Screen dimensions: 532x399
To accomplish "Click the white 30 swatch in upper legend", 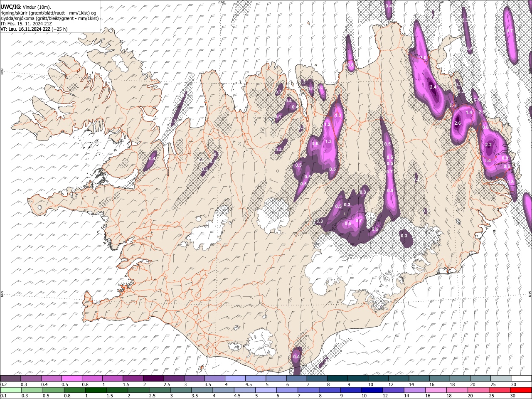I will tap(521, 379).
